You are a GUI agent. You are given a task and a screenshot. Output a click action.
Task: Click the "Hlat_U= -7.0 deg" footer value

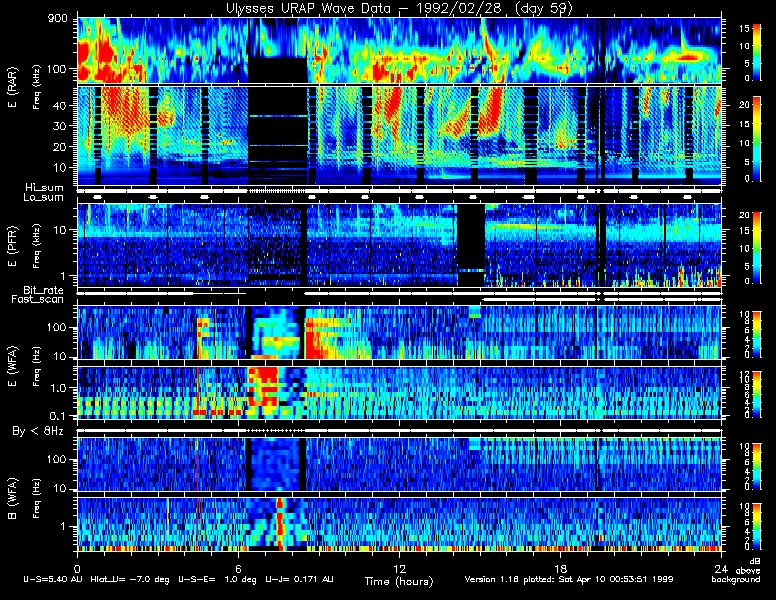tap(130, 579)
